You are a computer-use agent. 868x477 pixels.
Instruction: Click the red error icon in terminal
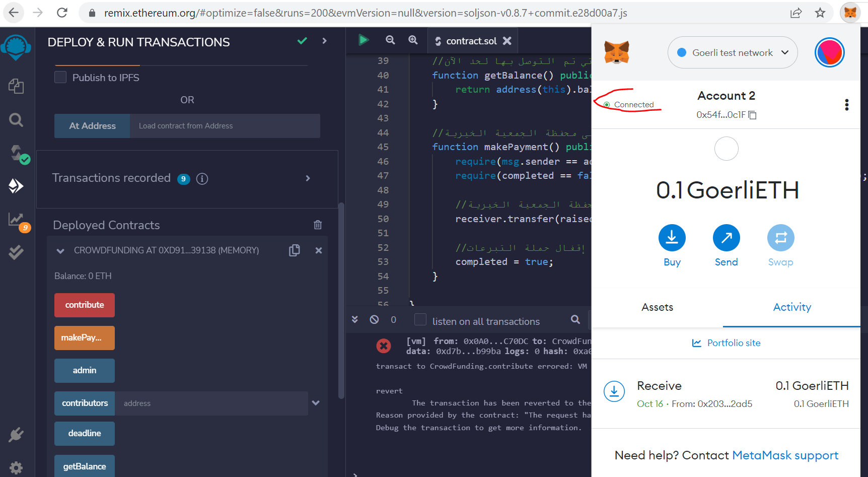pyautogui.click(x=384, y=346)
